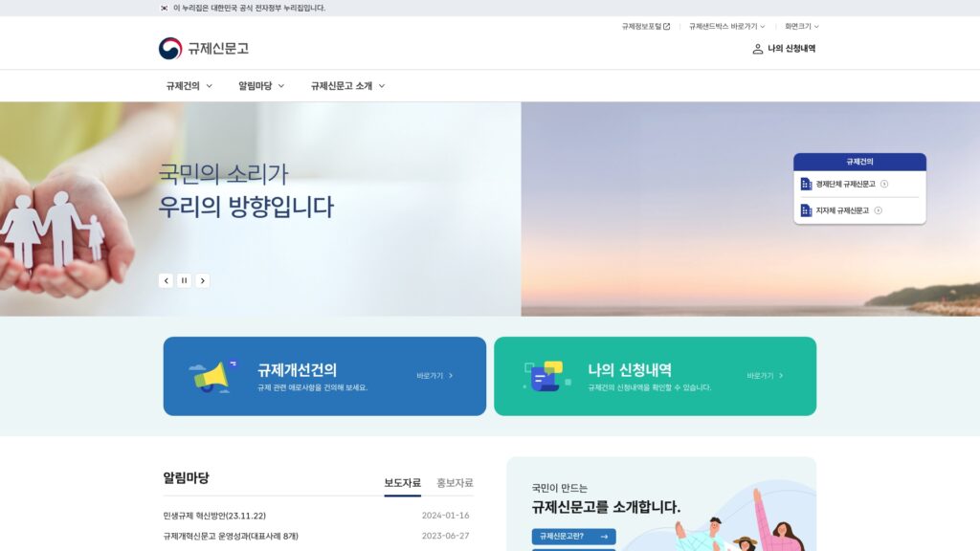The width and height of the screenshot is (980, 551).
Task: Click building icon next to 지자체 규제신문고
Action: 806,210
